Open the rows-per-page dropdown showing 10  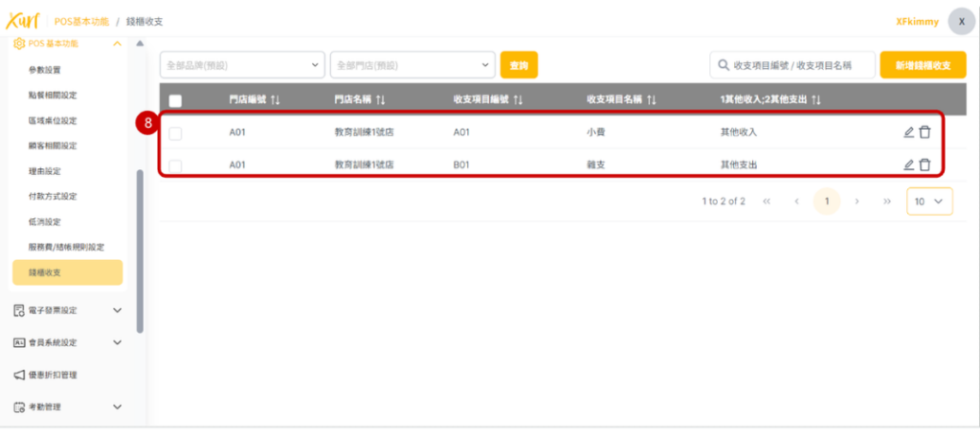929,202
